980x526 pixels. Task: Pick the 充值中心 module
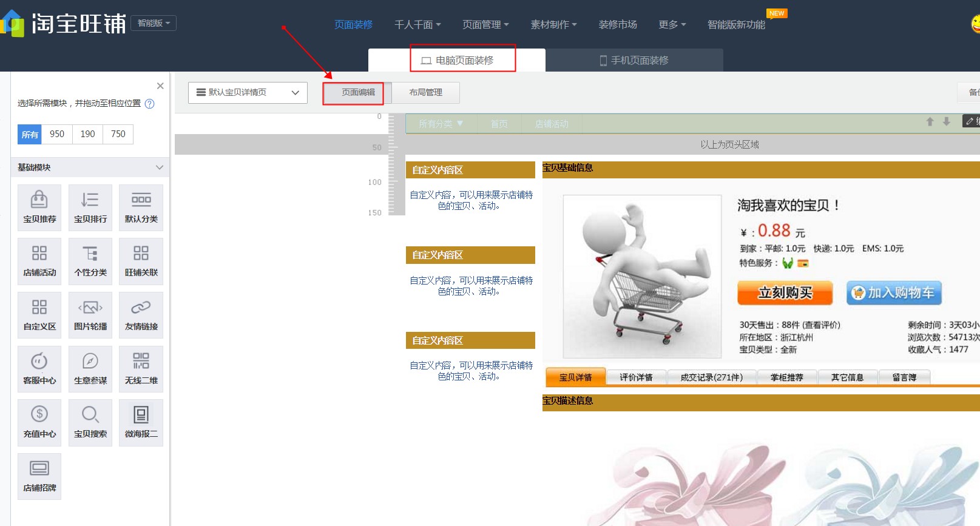point(39,422)
